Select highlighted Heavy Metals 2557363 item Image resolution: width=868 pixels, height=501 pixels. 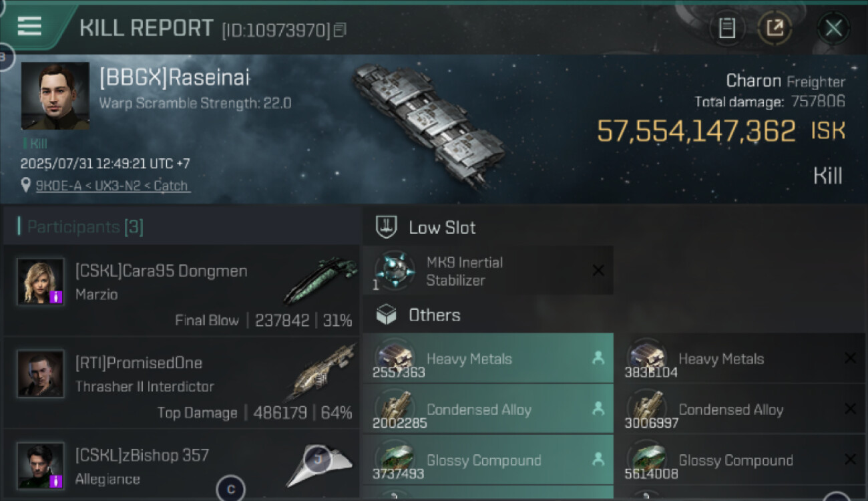click(x=487, y=359)
